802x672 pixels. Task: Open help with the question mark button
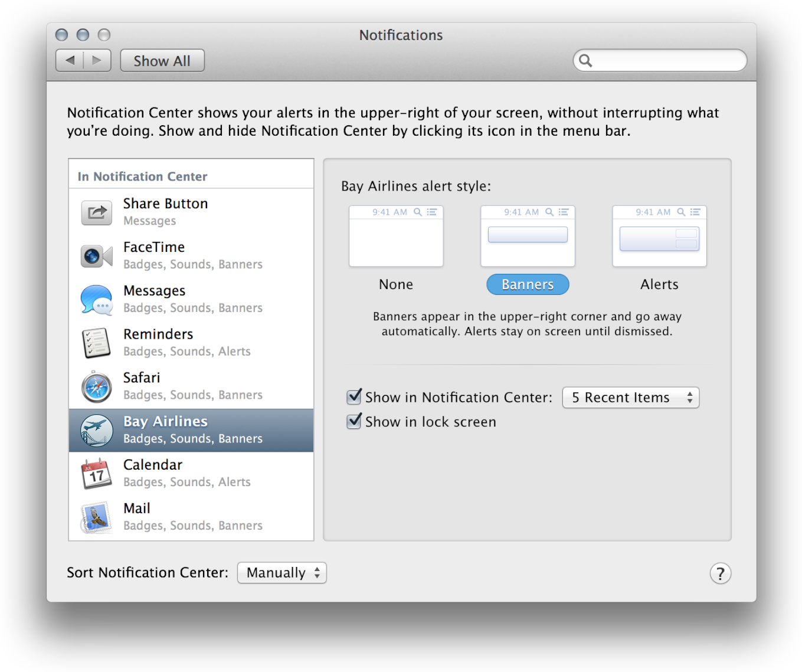click(x=720, y=573)
